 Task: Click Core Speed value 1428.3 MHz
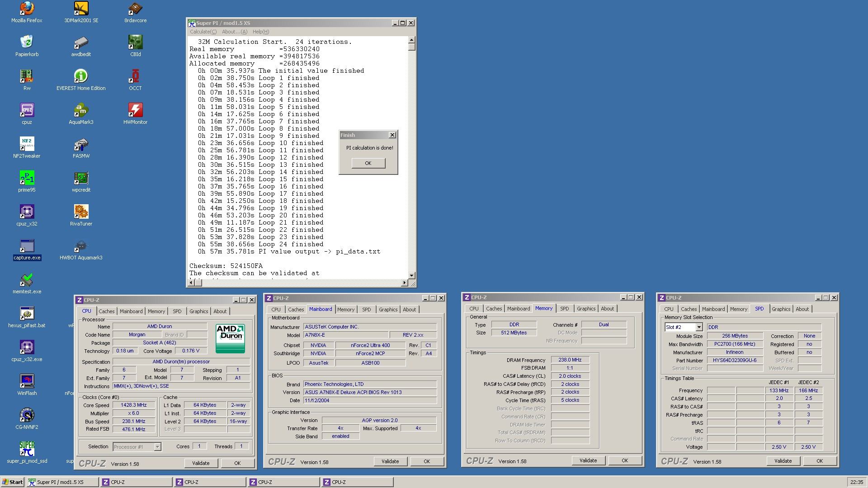[x=134, y=405]
